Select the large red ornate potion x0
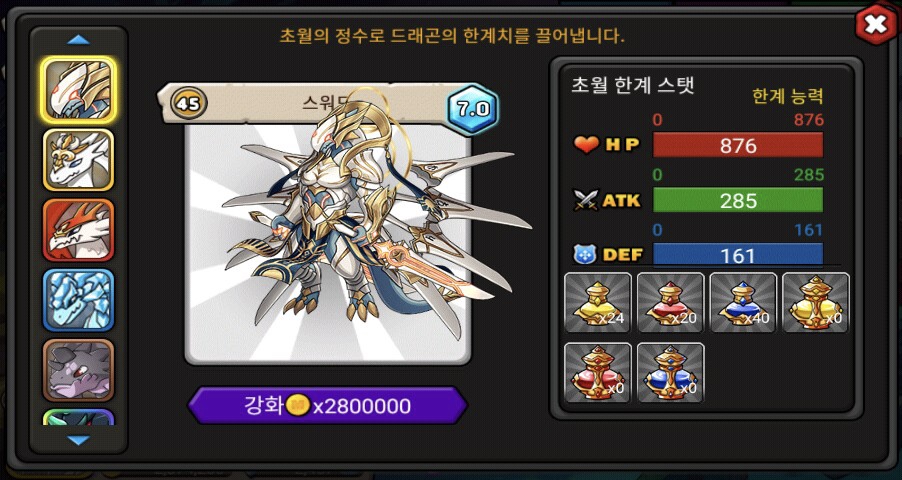 click(598, 373)
